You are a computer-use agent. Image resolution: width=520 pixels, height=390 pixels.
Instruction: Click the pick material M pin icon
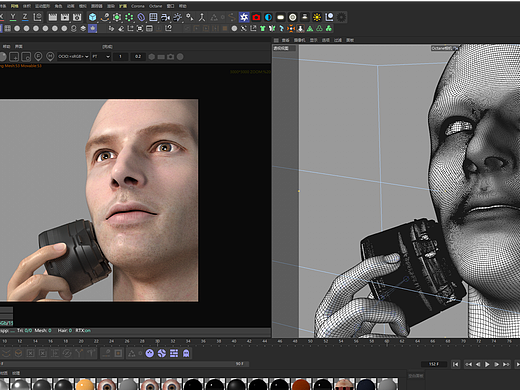[50, 56]
